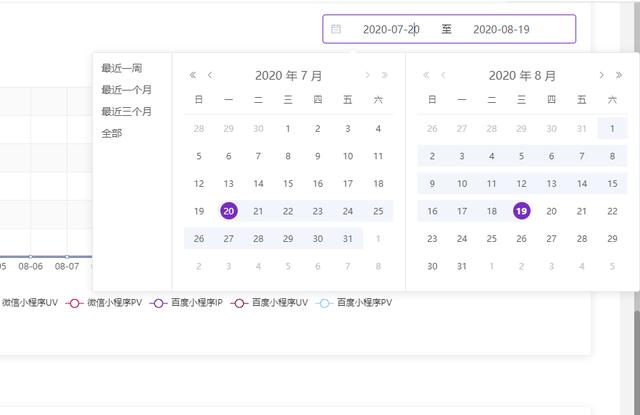Toggle 微信小程序PV legend series
The image size is (640, 415).
pyautogui.click(x=104, y=303)
